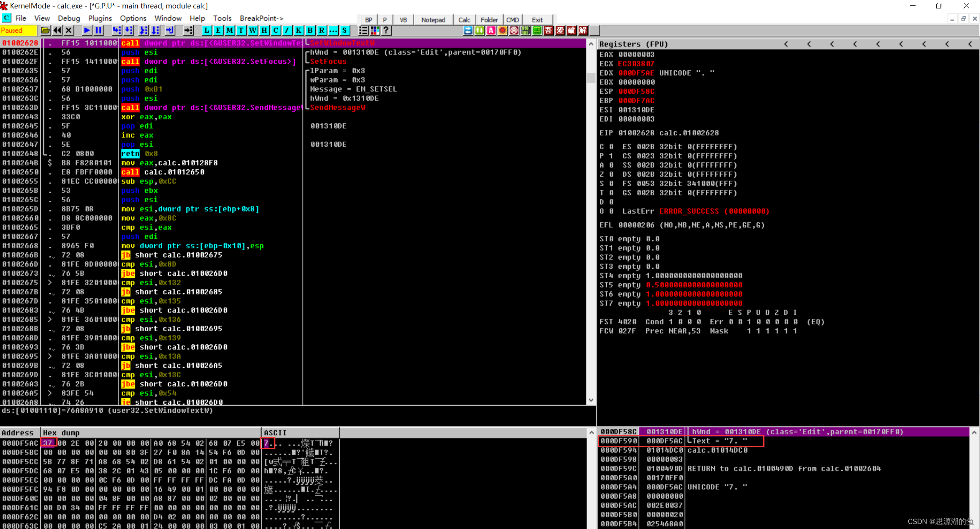980x529 pixels.
Task: Click the first left-arrow in Registers header
Action: coord(786,44)
